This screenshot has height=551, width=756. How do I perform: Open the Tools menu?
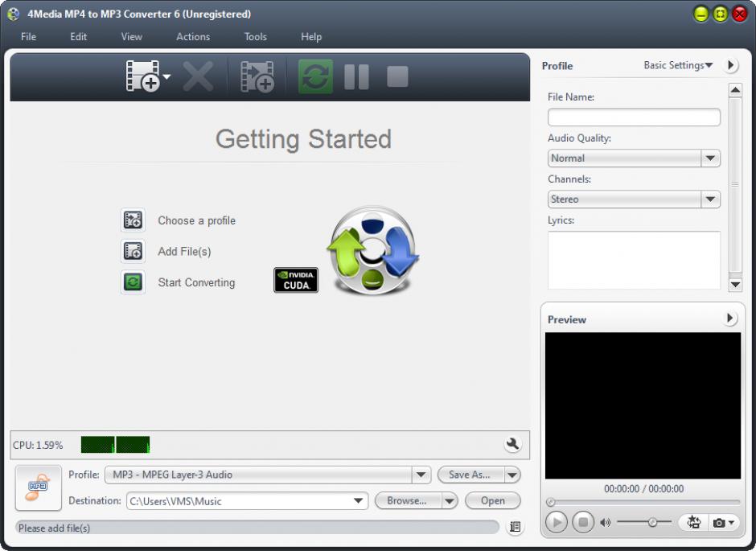click(x=255, y=37)
